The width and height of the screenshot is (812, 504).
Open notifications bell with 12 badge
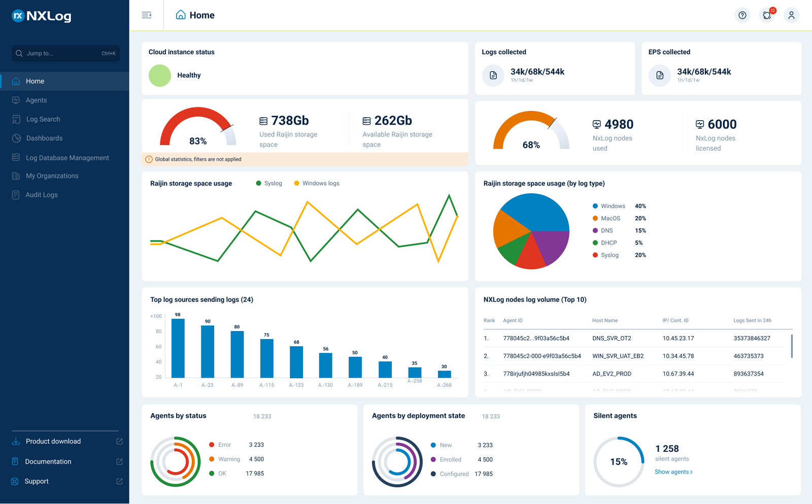(x=767, y=15)
